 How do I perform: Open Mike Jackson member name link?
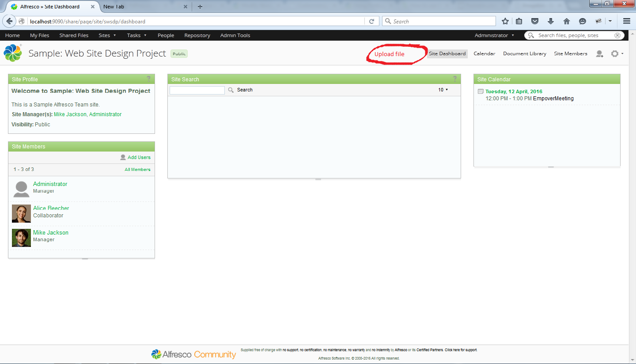(x=51, y=232)
